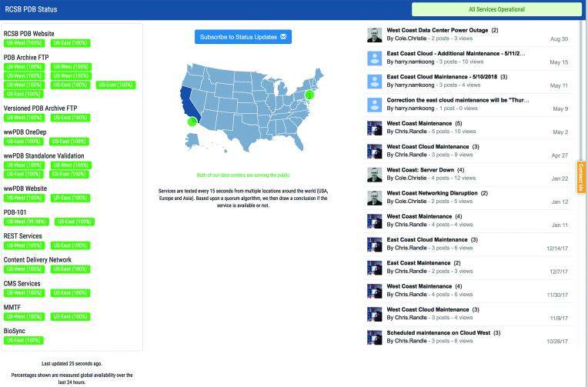This screenshot has height=387, width=588.
Task: Select the green West Coast marker on the map
Action: [191, 121]
